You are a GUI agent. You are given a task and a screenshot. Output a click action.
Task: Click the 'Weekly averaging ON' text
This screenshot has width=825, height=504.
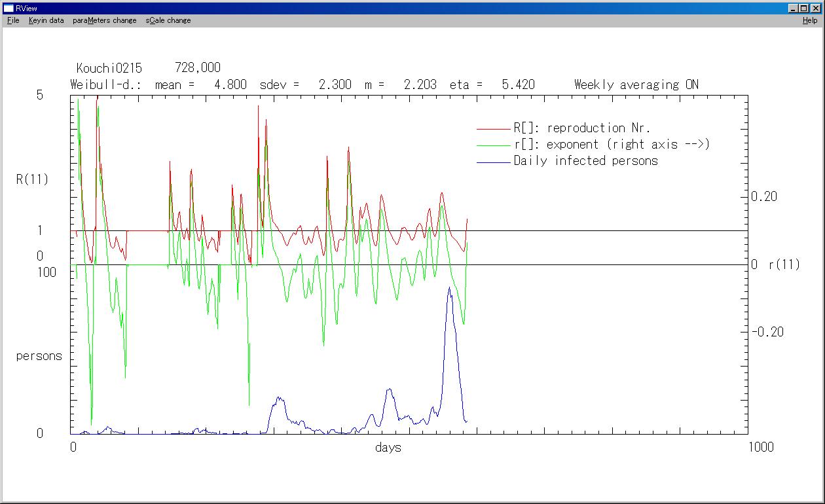636,84
